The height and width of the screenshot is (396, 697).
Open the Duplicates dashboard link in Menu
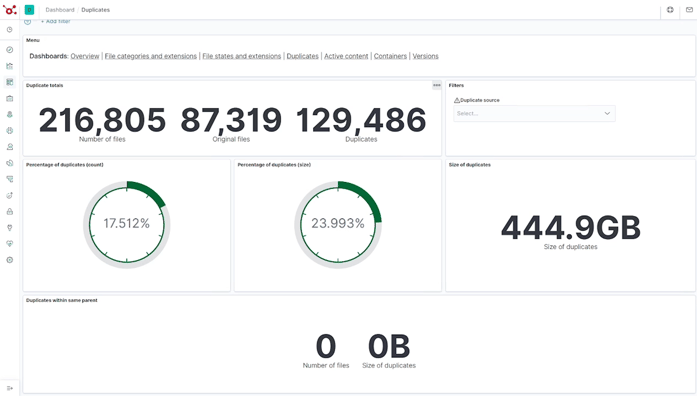point(302,56)
